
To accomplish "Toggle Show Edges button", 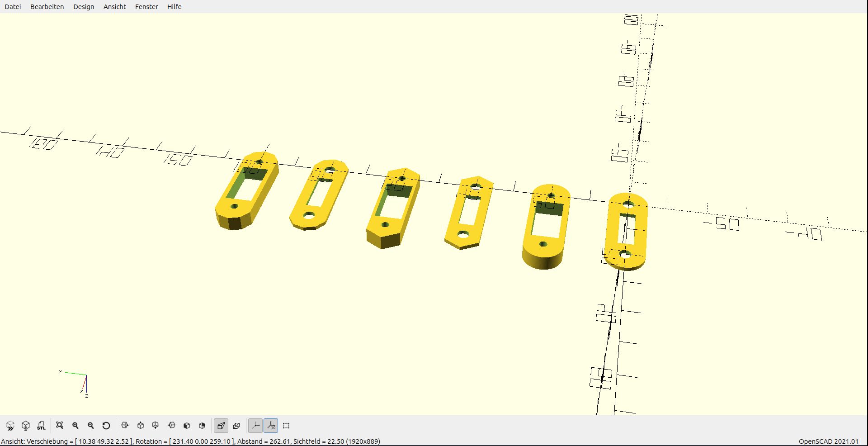I will pyautogui.click(x=286, y=426).
